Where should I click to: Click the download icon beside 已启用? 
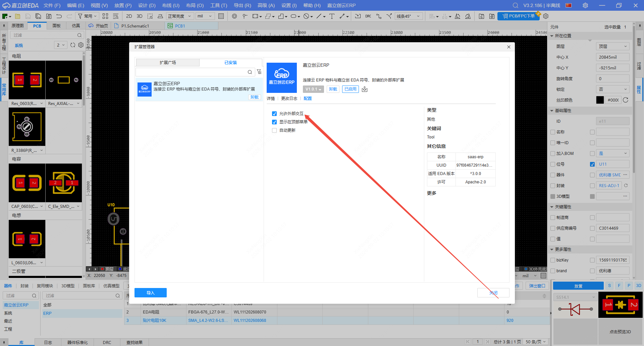click(x=365, y=89)
